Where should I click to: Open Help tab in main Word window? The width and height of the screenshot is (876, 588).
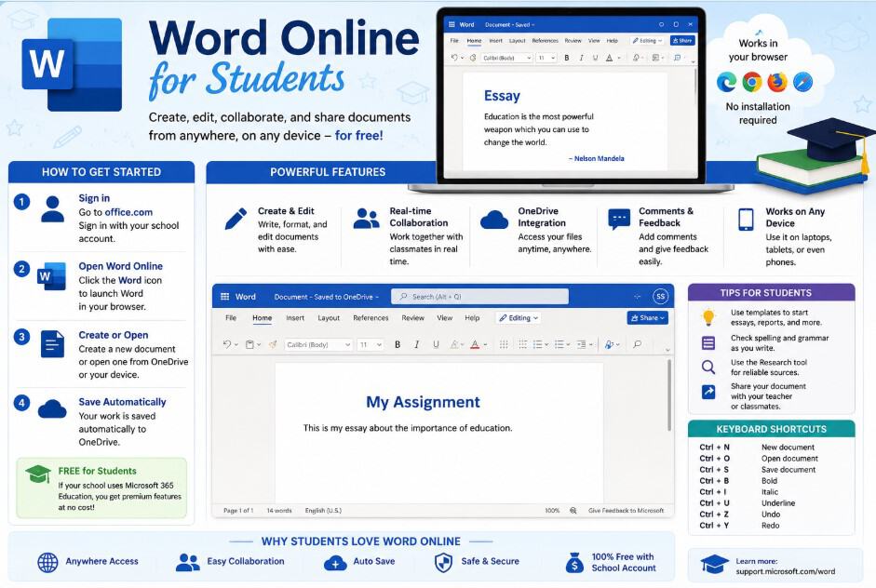pos(472,318)
